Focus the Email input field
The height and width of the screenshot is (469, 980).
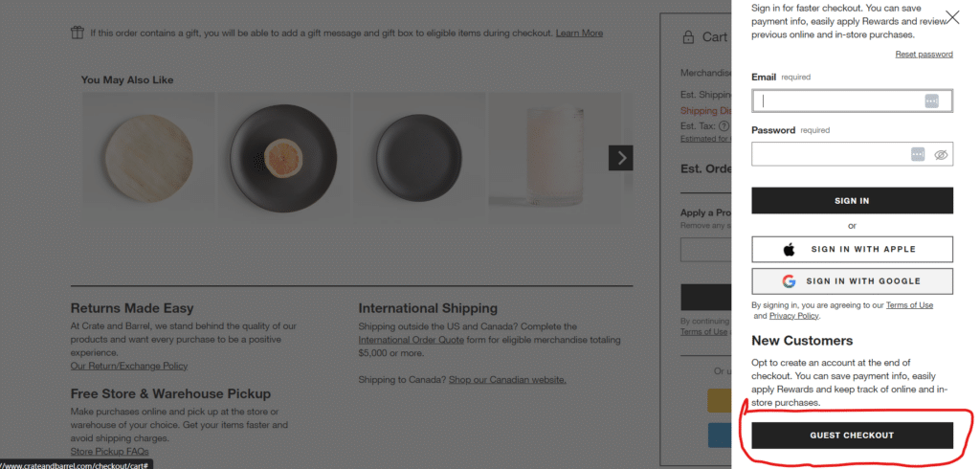coord(838,100)
